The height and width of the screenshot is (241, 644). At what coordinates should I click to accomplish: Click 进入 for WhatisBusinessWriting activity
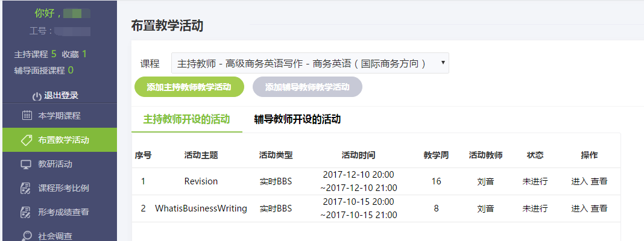[x=579, y=208]
